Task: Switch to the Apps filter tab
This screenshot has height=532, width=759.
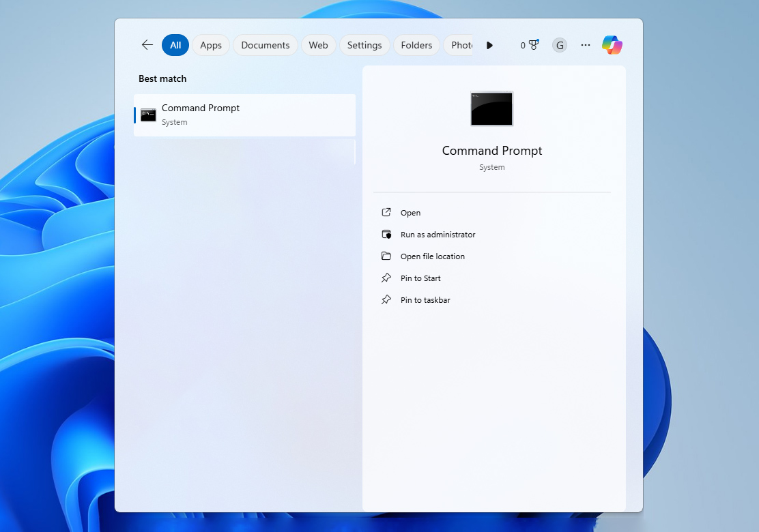Action: click(210, 44)
